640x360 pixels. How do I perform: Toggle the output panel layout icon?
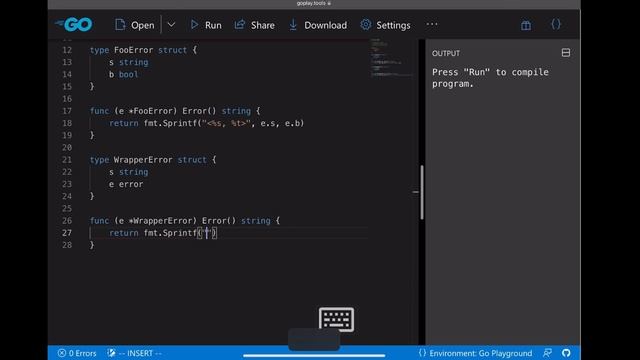tap(566, 53)
